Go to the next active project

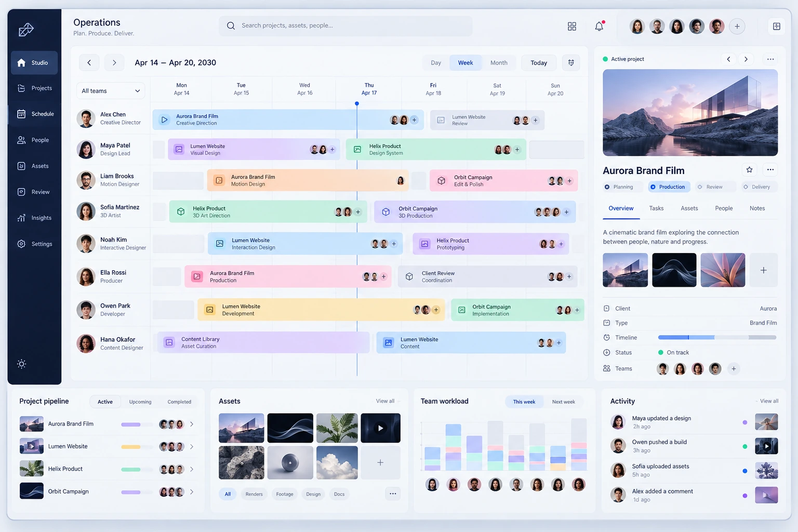point(746,59)
